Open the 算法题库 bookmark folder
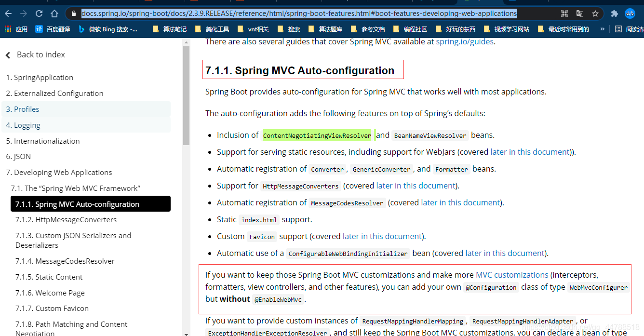The height and width of the screenshot is (336, 644). [325, 29]
